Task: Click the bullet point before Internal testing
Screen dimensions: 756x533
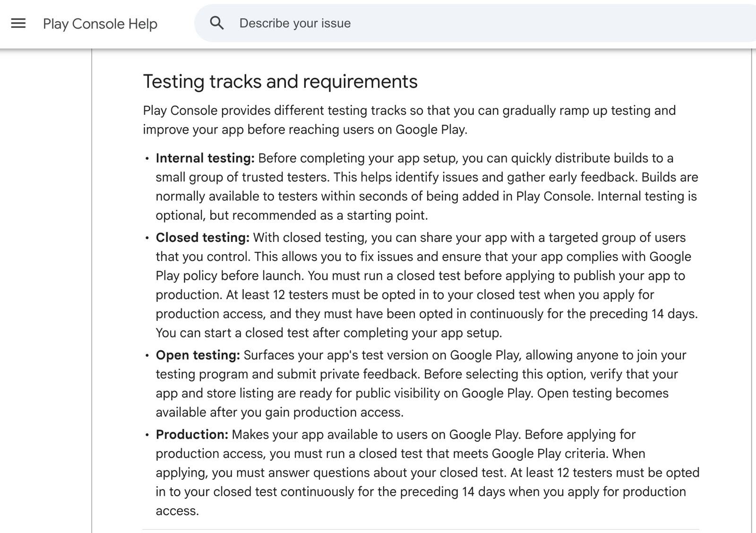Action: click(147, 159)
